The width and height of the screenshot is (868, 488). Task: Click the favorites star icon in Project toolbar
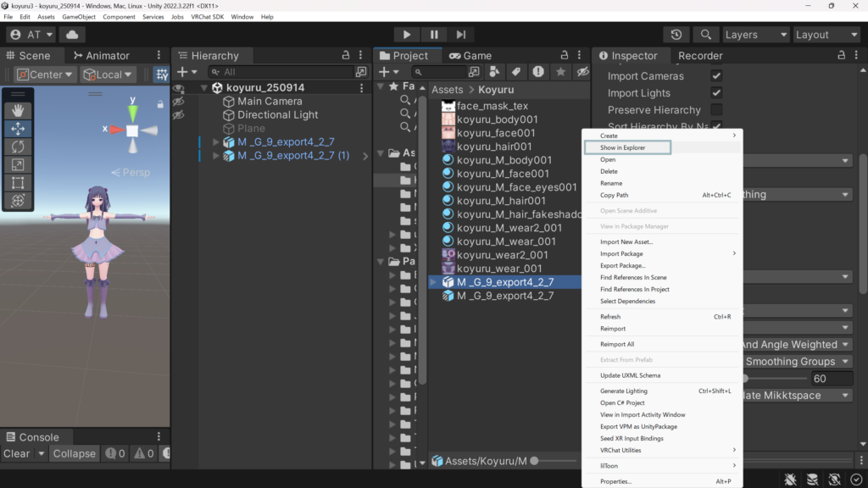pyautogui.click(x=560, y=72)
